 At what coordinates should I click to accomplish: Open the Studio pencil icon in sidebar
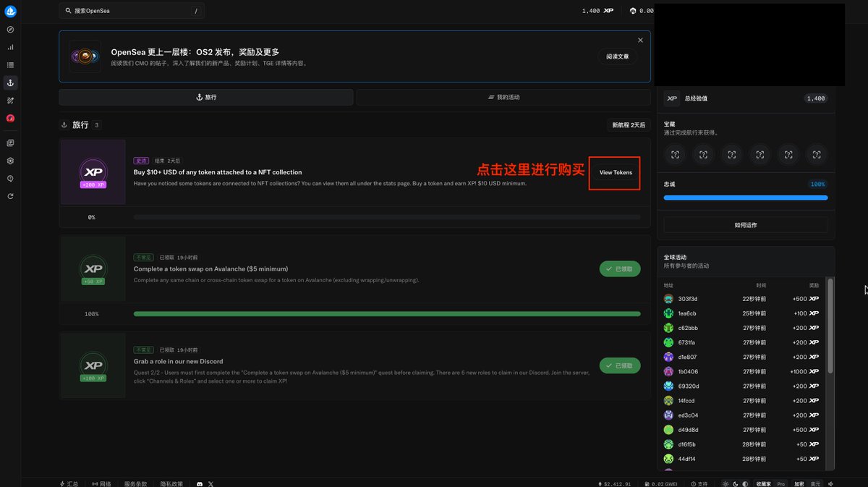click(10, 101)
